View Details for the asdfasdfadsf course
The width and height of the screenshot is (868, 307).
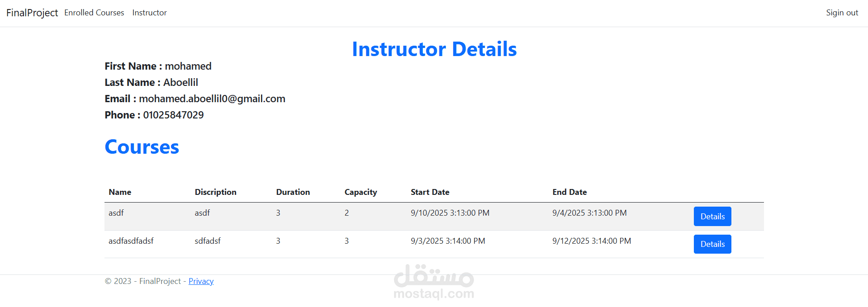[712, 244]
